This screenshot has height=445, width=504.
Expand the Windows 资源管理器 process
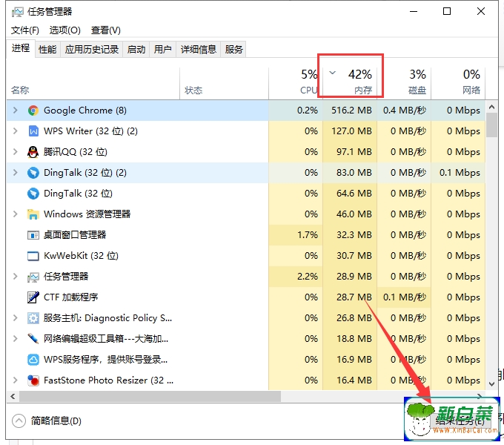tap(15, 214)
